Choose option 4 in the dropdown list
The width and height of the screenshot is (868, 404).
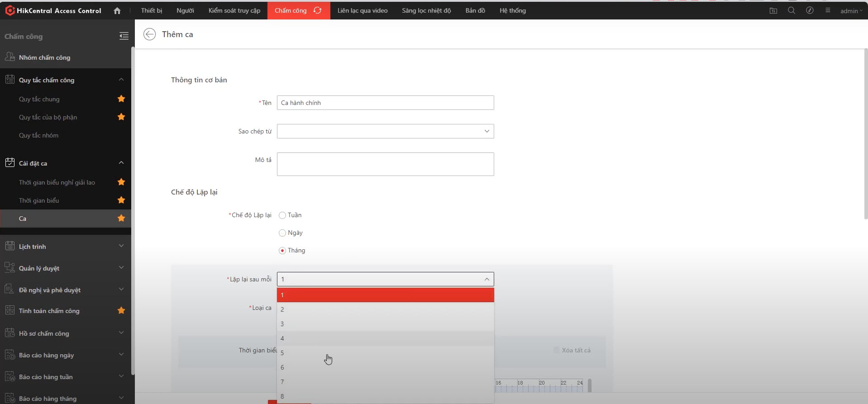click(385, 338)
